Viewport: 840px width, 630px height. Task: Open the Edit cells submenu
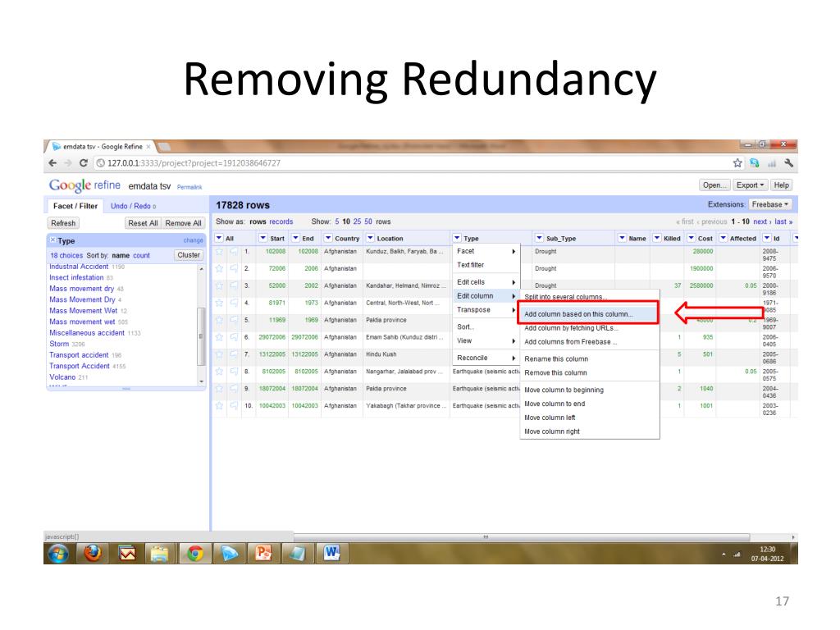click(486, 282)
